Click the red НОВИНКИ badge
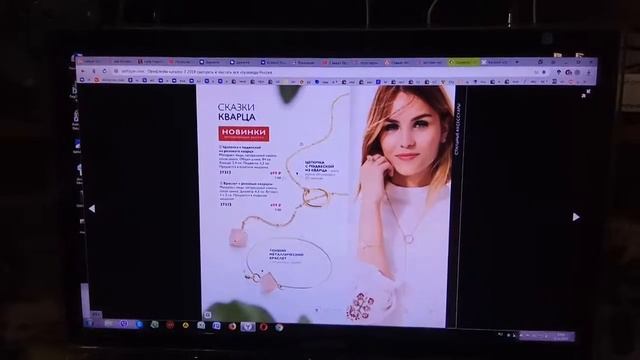 244,133
